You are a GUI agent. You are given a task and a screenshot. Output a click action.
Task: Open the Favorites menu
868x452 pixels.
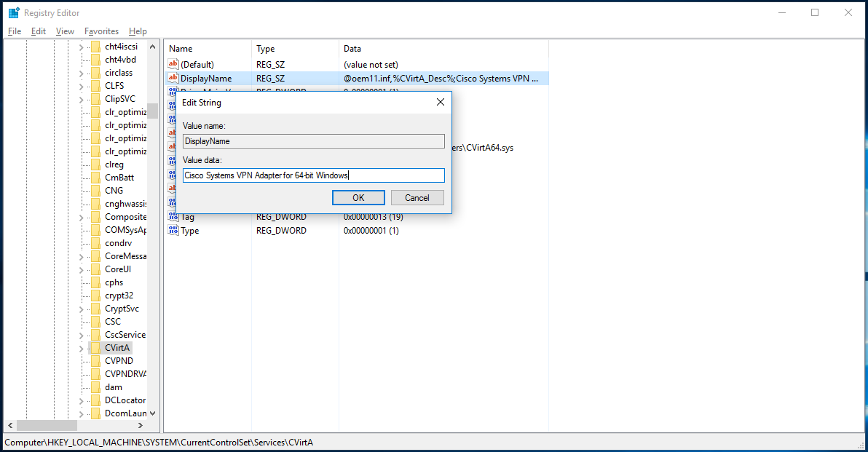coord(101,31)
